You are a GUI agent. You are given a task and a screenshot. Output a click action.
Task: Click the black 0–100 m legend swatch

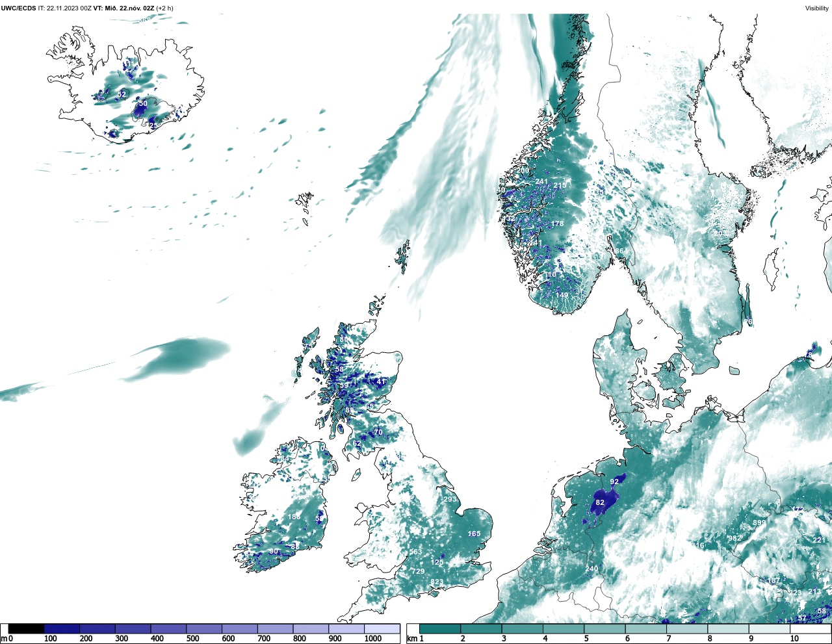click(26, 628)
